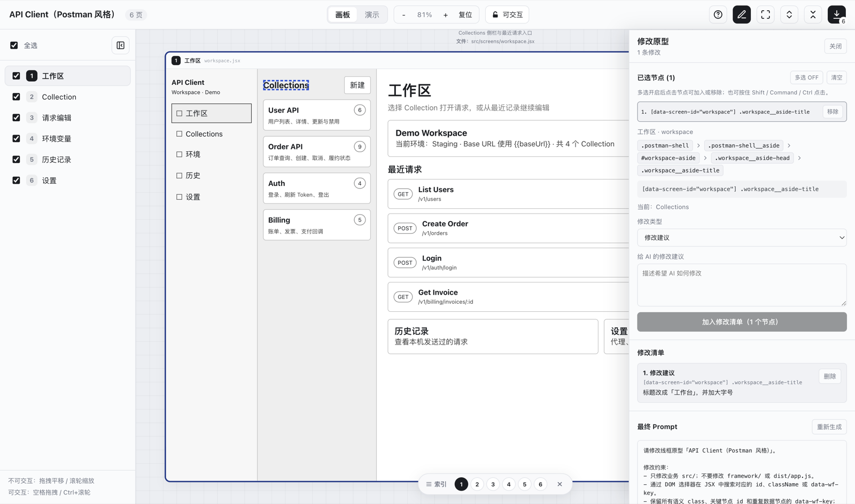Switch to the 演示 tab

coord(372,15)
